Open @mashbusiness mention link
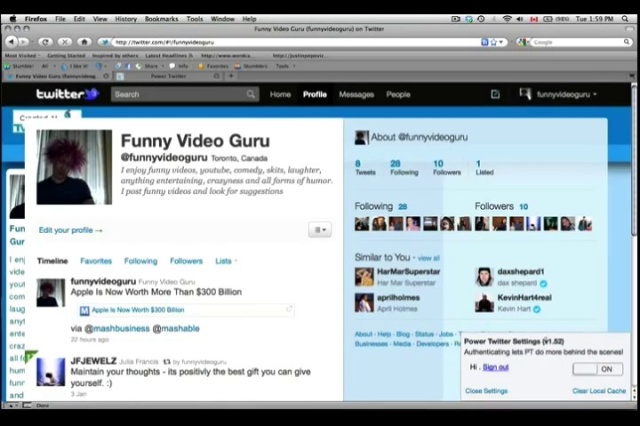The width and height of the screenshot is (640, 426). tap(116, 328)
